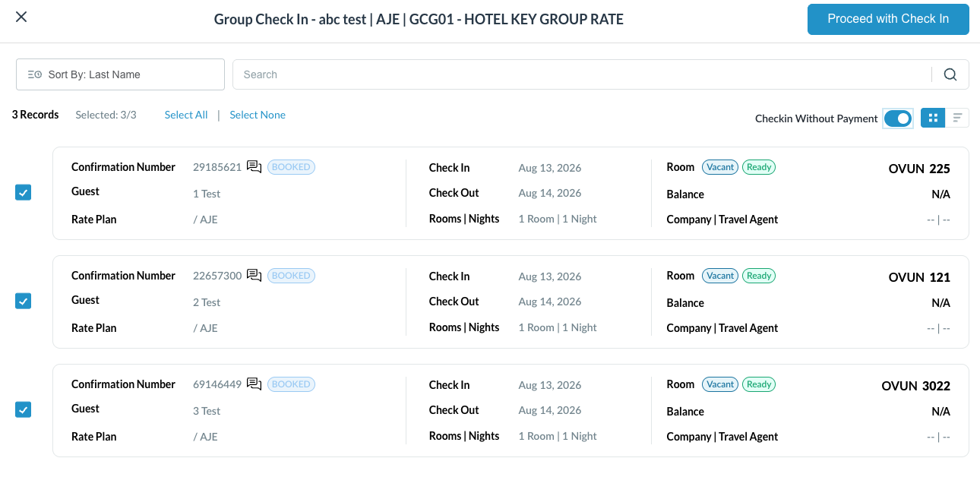The image size is (980, 477).
Task: Click guest name 2 Test
Action: pos(207,302)
